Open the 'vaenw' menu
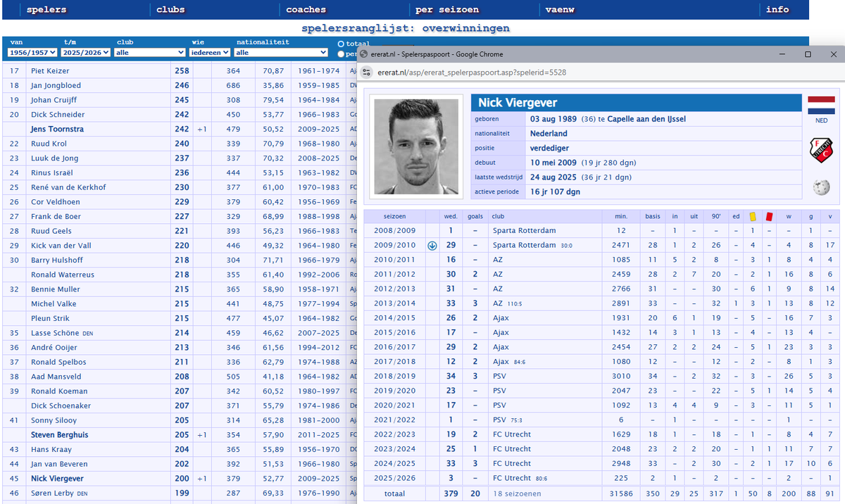Viewport: 845px width, 504px height. [561, 10]
